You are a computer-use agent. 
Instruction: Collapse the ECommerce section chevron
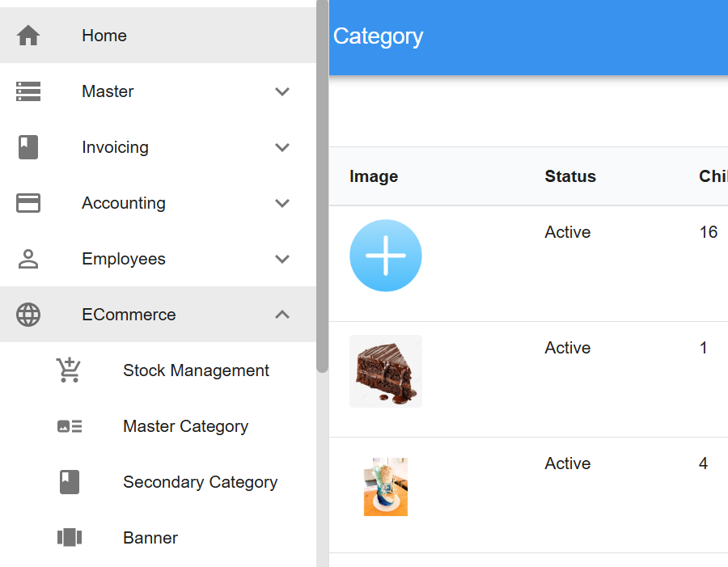[x=282, y=315]
